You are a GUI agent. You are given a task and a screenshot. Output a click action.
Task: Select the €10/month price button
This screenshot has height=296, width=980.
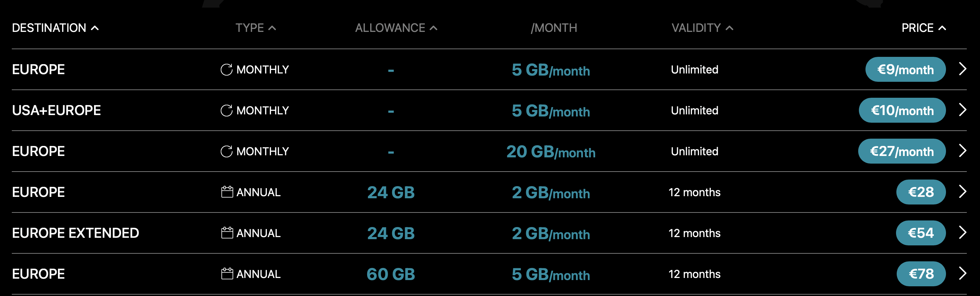coord(902,111)
